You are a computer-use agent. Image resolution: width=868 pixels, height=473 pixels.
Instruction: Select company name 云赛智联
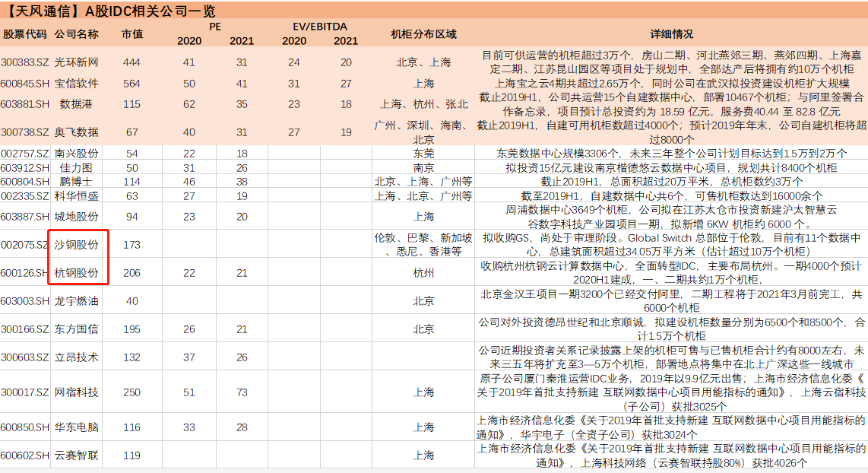[x=77, y=456]
